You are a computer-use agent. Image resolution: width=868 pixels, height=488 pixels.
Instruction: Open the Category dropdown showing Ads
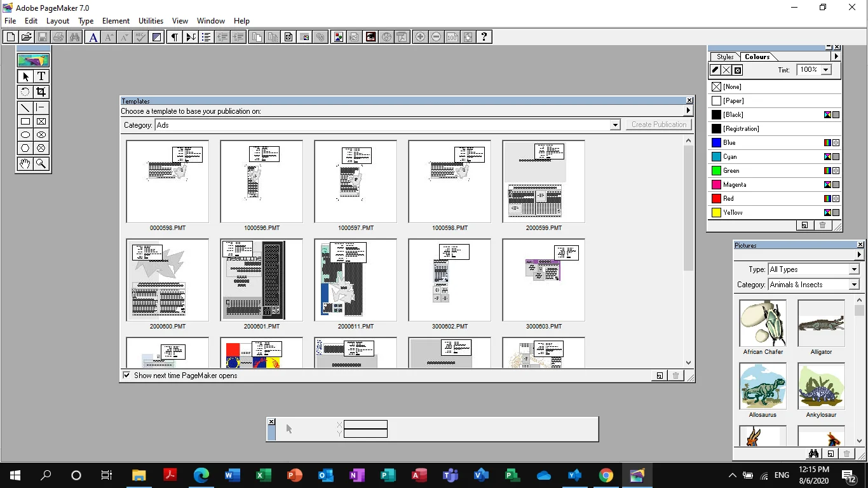[614, 125]
